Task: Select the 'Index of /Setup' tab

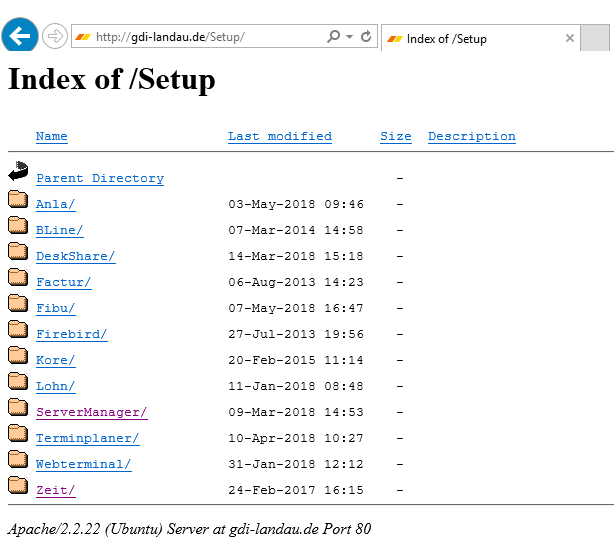Action: tap(470, 39)
